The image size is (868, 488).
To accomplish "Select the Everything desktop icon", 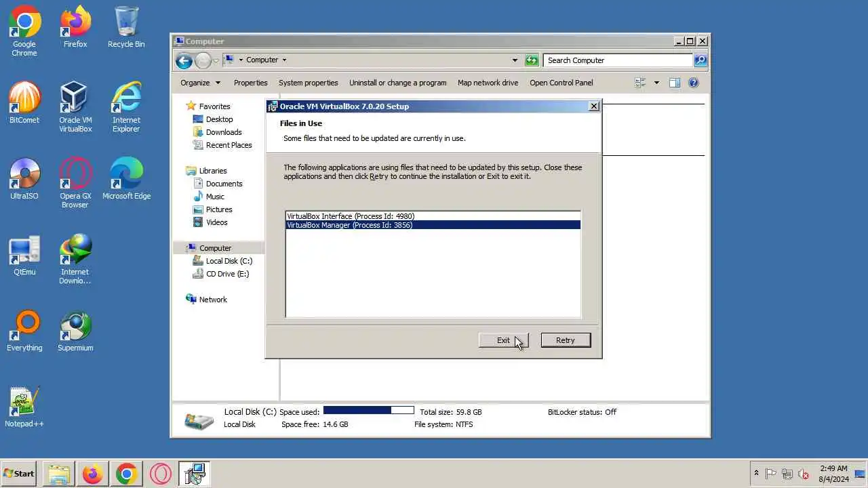I will (x=24, y=331).
